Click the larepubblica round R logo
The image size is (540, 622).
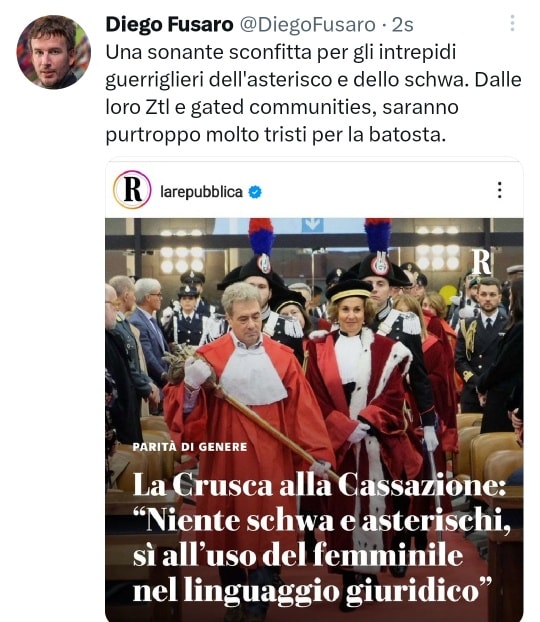point(132,190)
